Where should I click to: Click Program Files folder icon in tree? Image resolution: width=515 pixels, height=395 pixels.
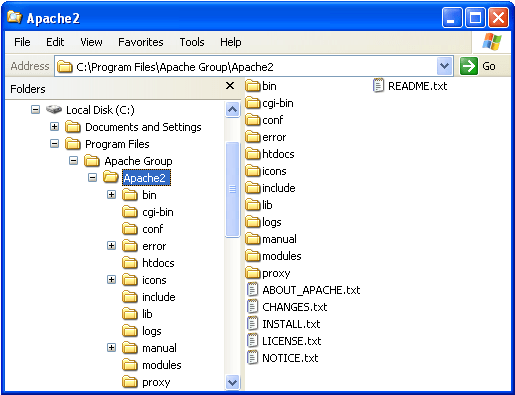73,144
